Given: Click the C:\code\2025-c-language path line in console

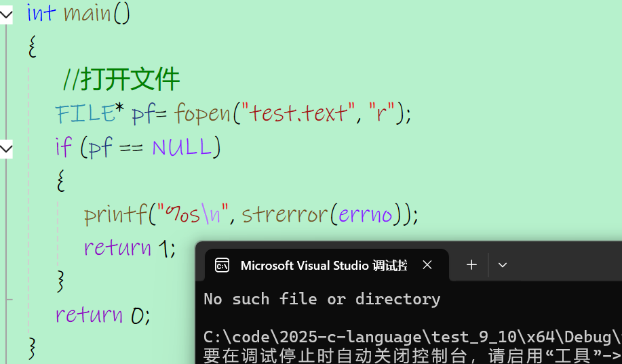Looking at the screenshot, I should [412, 337].
